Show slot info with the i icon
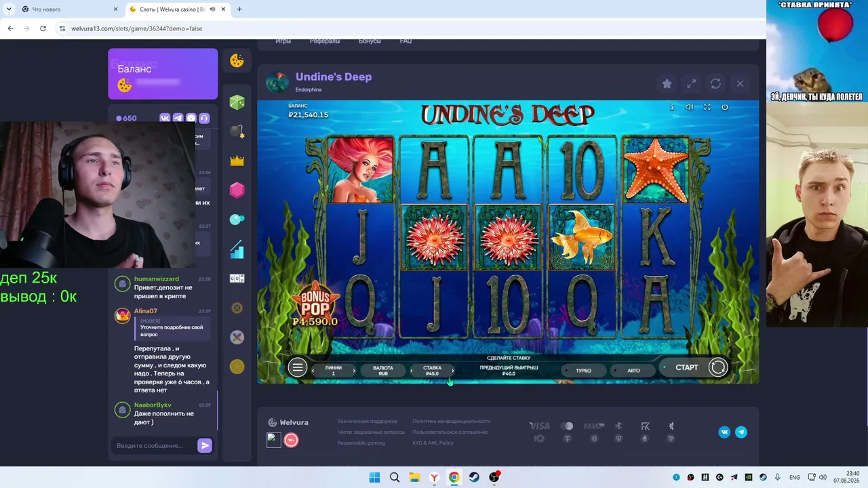The width and height of the screenshot is (868, 488). [672, 107]
